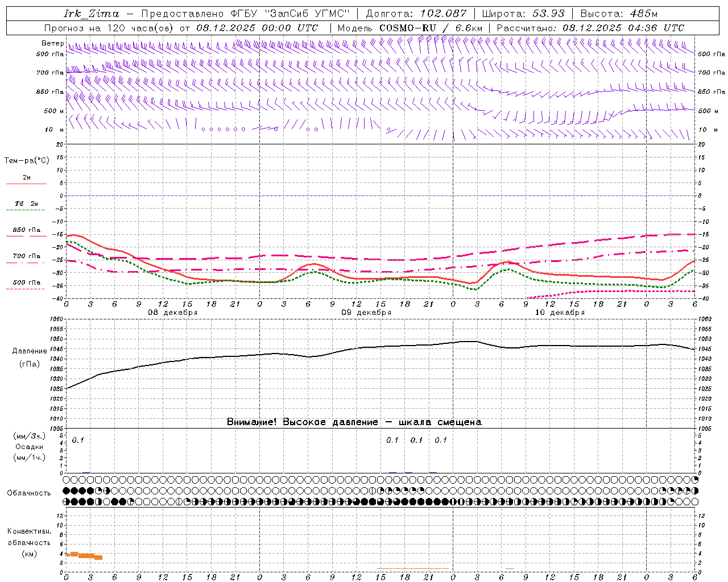This screenshot has height=582, width=728.
Task: Click the 10 декабря date label
Action: tap(560, 313)
